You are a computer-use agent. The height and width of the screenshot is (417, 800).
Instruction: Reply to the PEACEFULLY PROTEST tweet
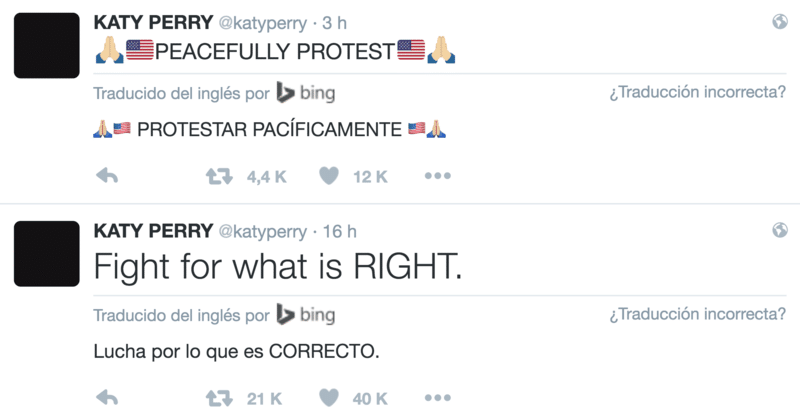tap(107, 176)
